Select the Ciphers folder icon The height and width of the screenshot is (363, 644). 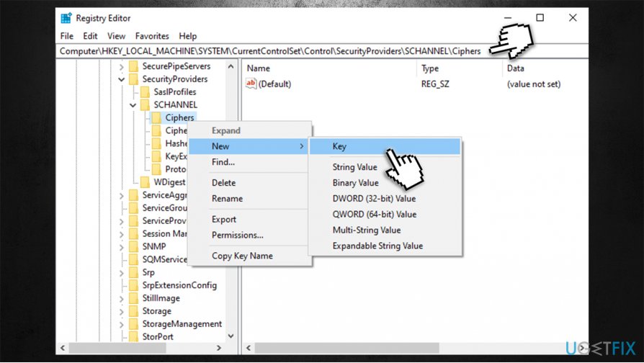click(x=156, y=118)
